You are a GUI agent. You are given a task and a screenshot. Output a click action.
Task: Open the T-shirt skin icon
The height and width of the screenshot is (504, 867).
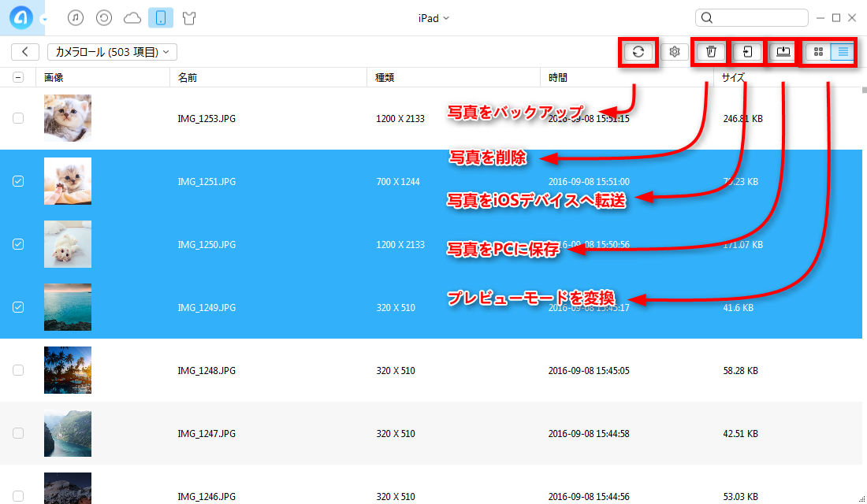coord(189,18)
